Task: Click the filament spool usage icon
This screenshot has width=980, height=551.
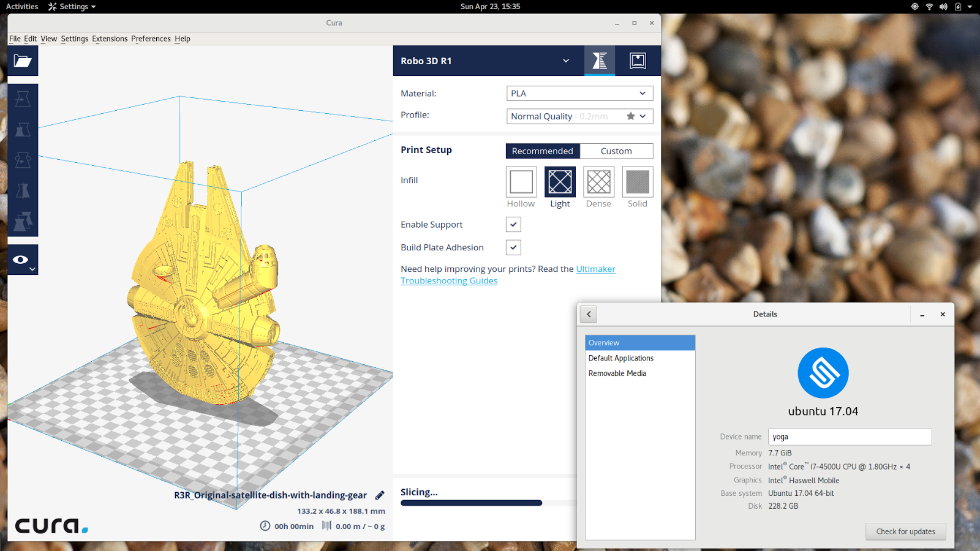Action: point(326,525)
